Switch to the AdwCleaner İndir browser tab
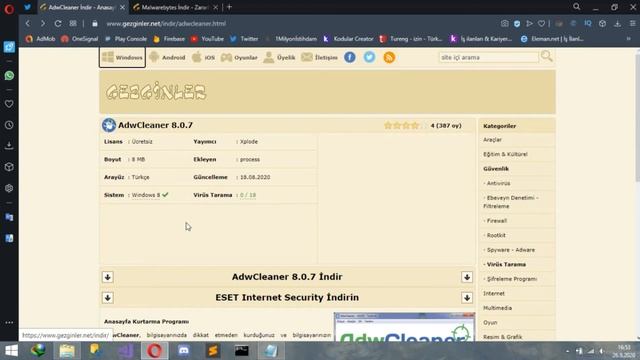 (82, 7)
